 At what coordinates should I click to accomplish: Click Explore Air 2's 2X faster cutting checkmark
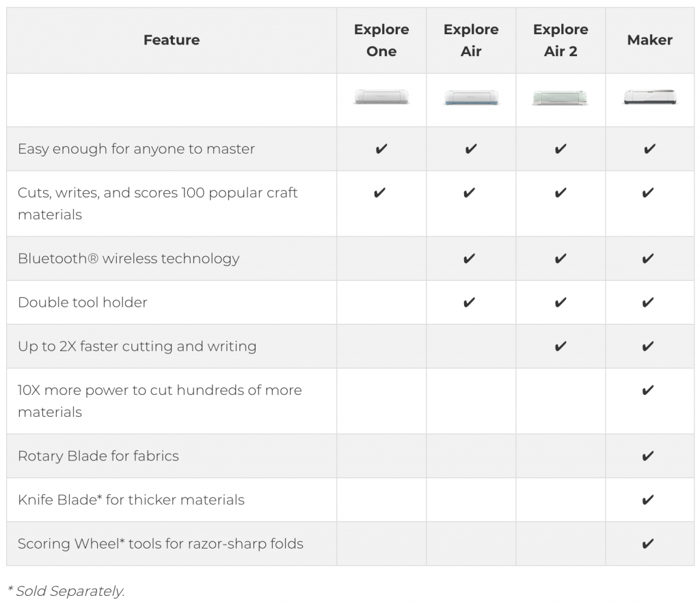pos(561,346)
